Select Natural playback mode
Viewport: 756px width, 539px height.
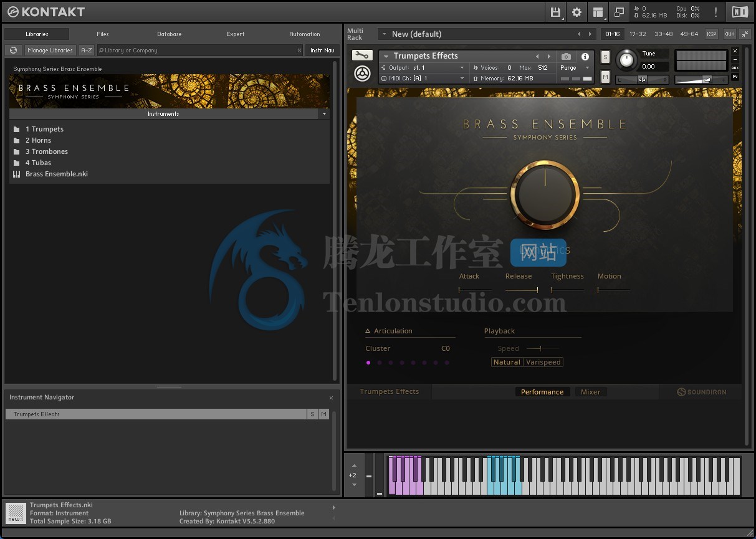[x=507, y=362]
